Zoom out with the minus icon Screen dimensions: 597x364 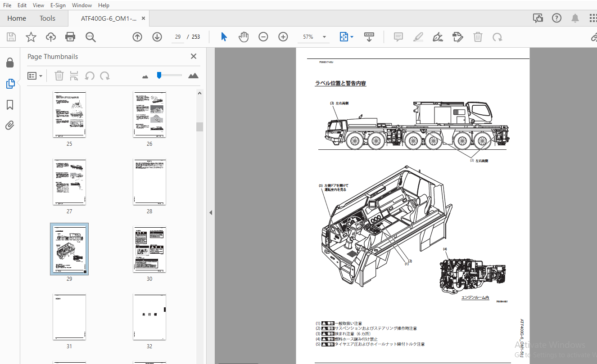[263, 37]
